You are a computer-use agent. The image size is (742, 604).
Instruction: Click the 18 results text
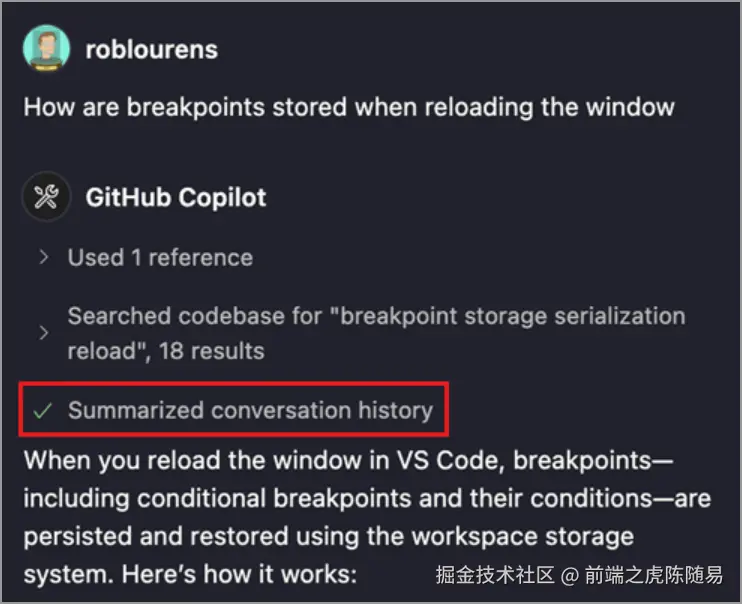(x=211, y=351)
